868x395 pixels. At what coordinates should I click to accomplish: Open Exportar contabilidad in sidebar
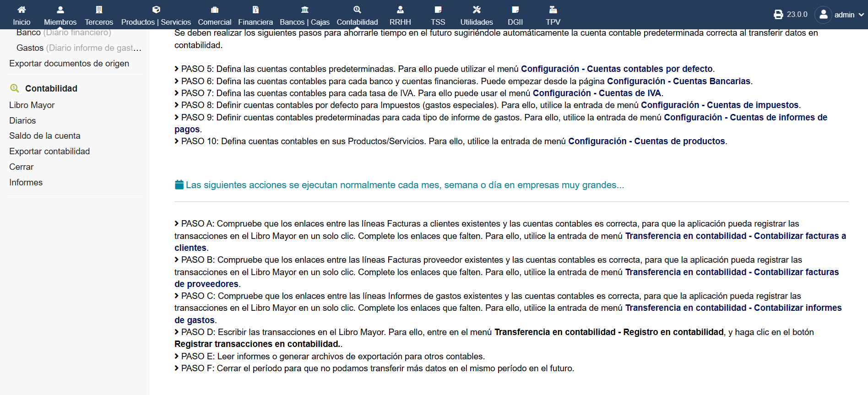(49, 152)
